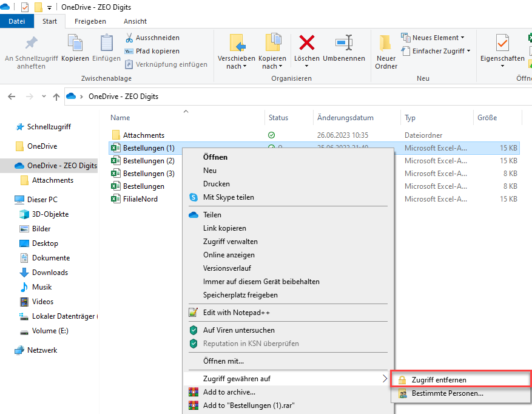
Task: Click the Edit with Notepad++ icon
Action: tap(194, 313)
